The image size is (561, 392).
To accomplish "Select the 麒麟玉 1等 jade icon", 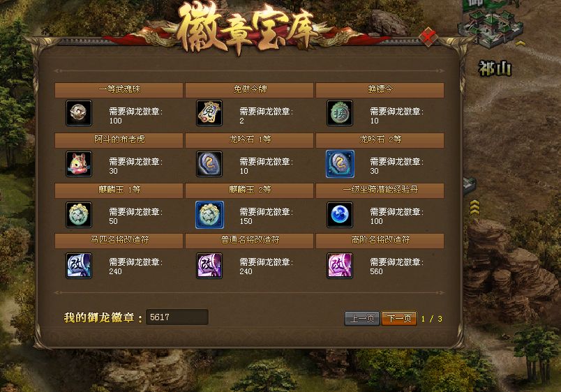I will pyautogui.click(x=79, y=215).
